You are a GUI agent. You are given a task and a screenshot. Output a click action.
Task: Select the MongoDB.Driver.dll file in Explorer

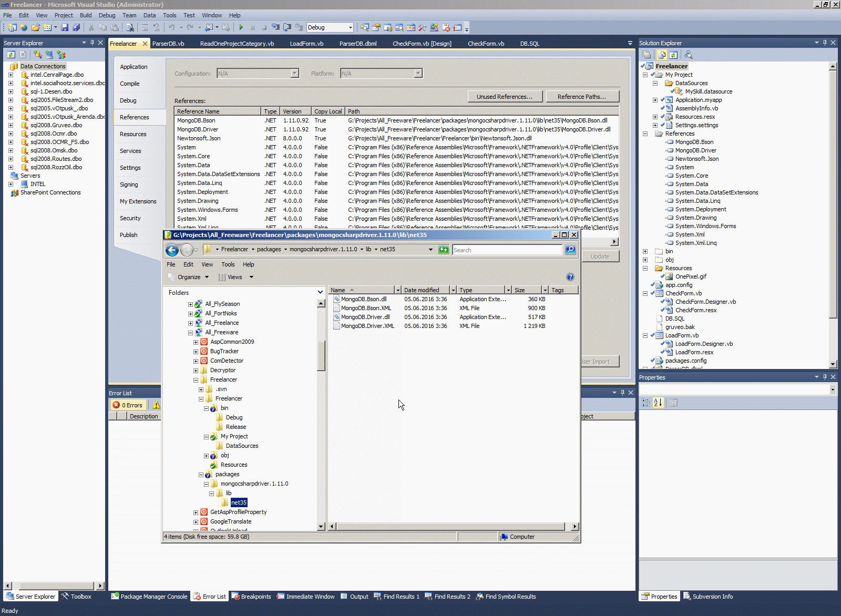coord(365,317)
